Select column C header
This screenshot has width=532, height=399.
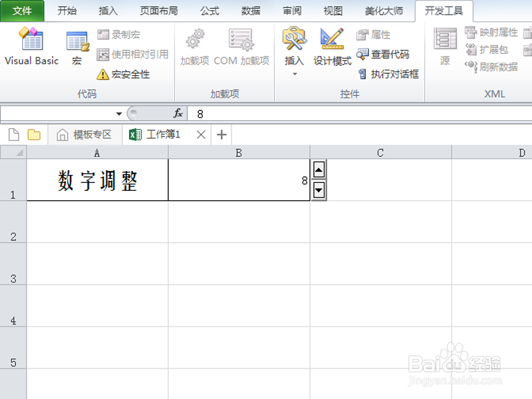380,153
